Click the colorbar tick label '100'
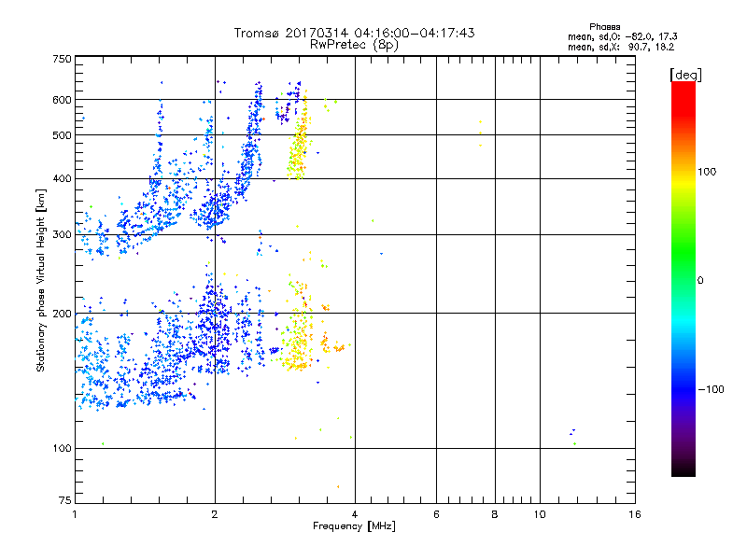This screenshot has width=747, height=560. [x=707, y=172]
